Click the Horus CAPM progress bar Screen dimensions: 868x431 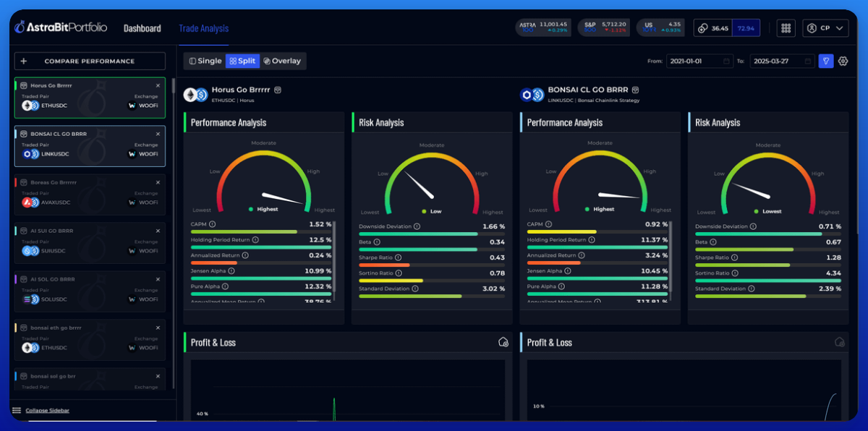click(x=261, y=231)
